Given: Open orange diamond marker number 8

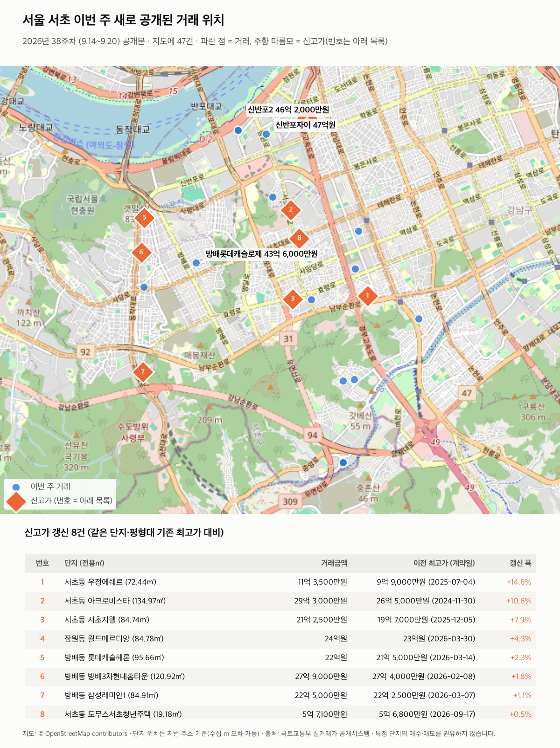Looking at the screenshot, I should click(x=299, y=238).
